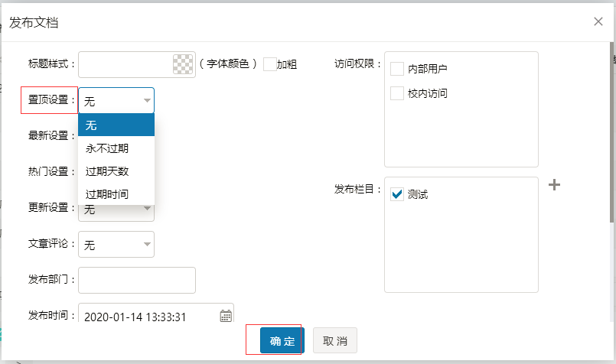The width and height of the screenshot is (616, 364).
Task: Click the 发布部门 input box
Action: 137,280
